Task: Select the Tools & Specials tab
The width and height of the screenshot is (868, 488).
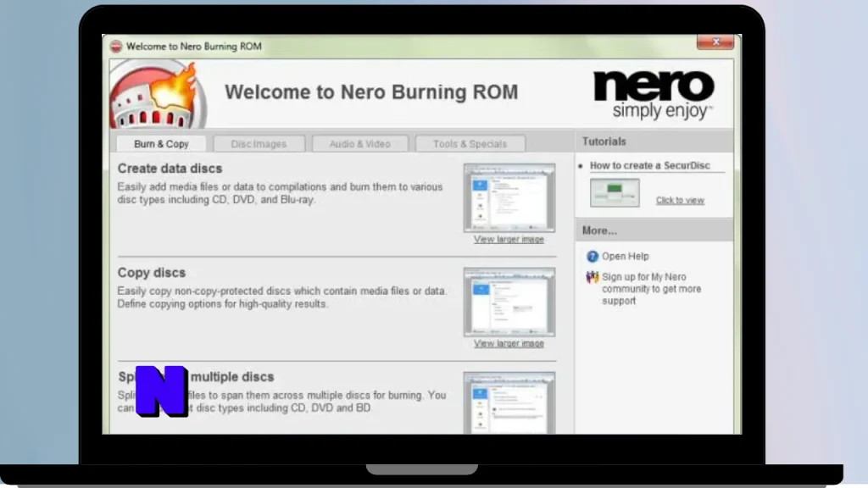Action: point(470,144)
